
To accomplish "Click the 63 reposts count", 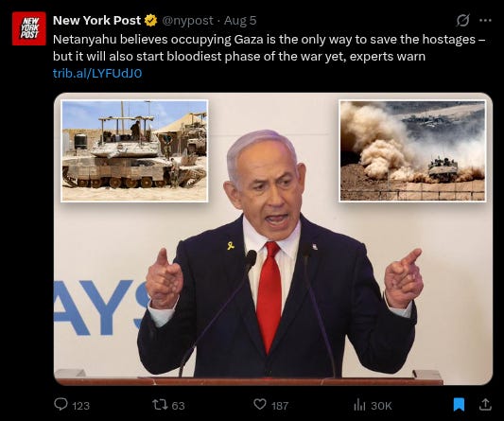I will (178, 406).
